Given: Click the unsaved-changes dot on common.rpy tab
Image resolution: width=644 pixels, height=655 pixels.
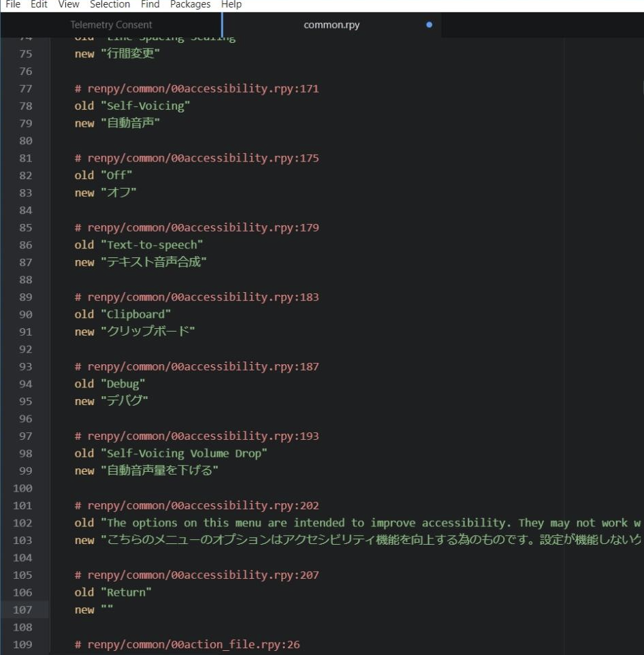Looking at the screenshot, I should [429, 25].
